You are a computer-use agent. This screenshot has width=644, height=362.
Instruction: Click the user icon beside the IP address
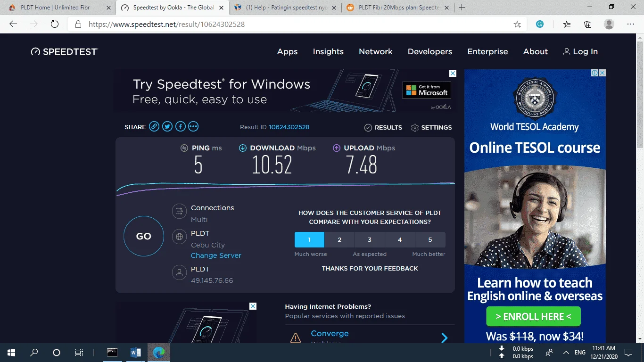pos(179,272)
